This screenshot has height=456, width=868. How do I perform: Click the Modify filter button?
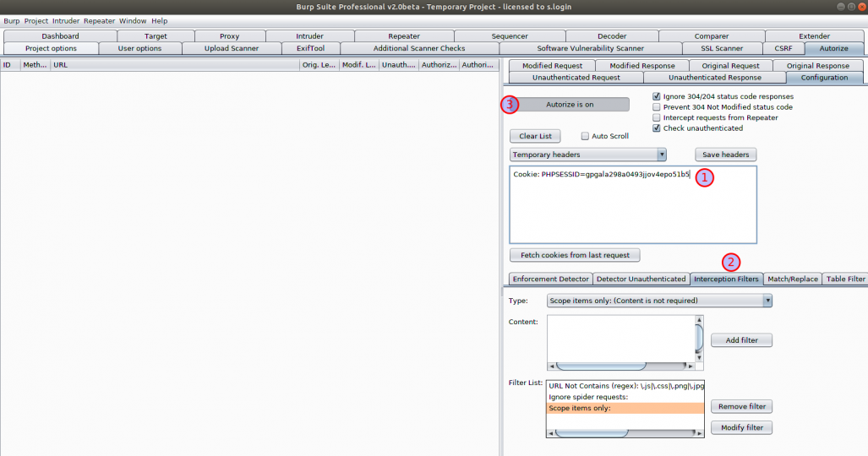coord(742,427)
